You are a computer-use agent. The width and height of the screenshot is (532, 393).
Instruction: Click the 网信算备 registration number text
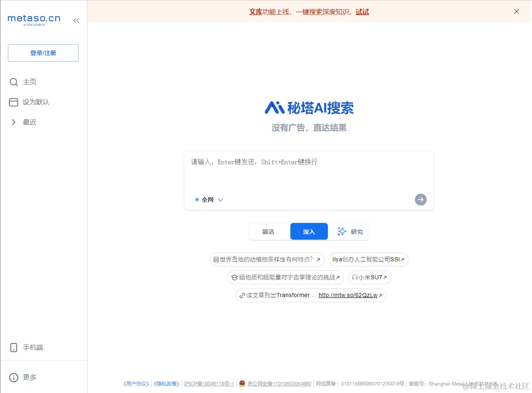360,384
